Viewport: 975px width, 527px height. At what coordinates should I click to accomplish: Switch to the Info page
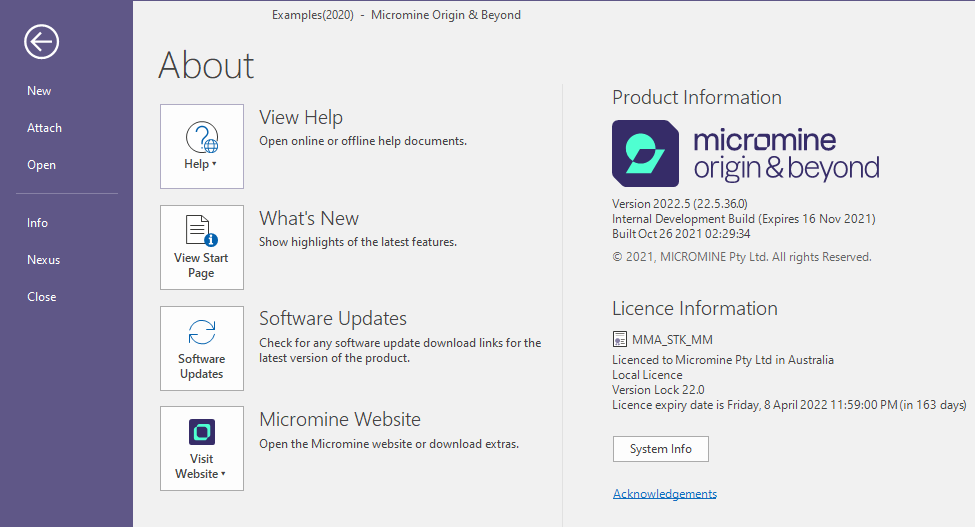pos(37,222)
